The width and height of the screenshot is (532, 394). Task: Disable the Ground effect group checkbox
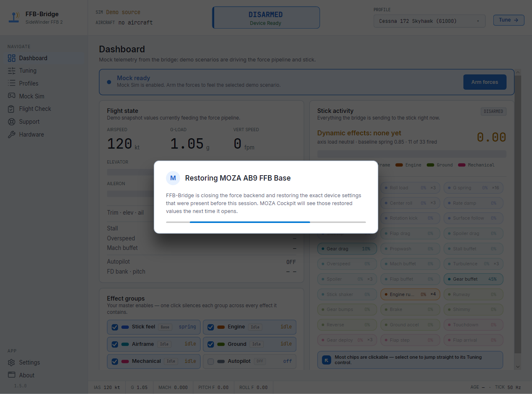(x=211, y=344)
